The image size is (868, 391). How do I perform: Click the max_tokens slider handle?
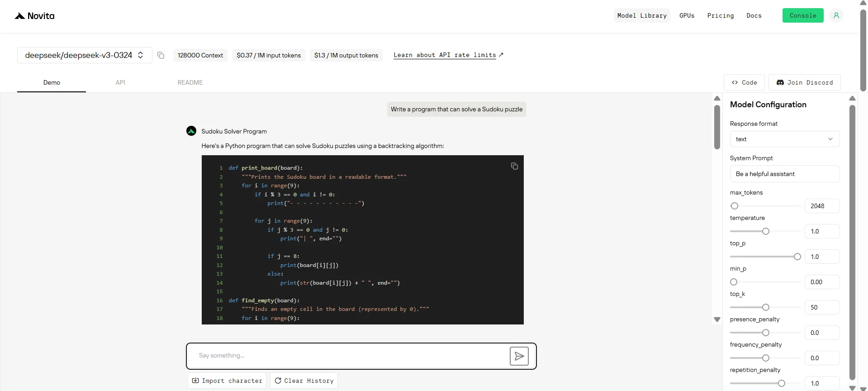coord(735,206)
